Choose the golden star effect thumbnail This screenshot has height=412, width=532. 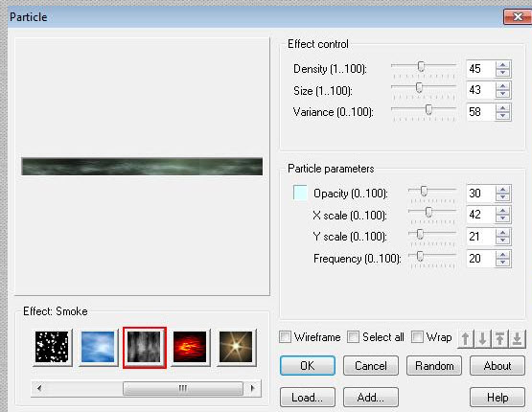pos(236,347)
